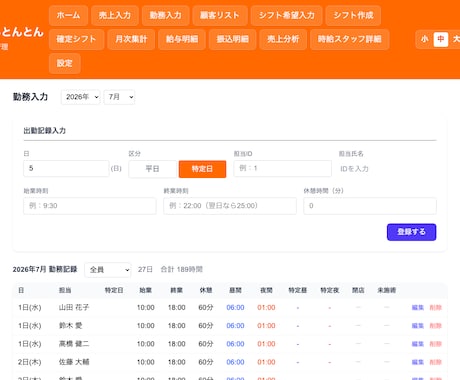460x380 pixels.
Task: Edit the 佐藤 大輔 record
Action: point(418,362)
